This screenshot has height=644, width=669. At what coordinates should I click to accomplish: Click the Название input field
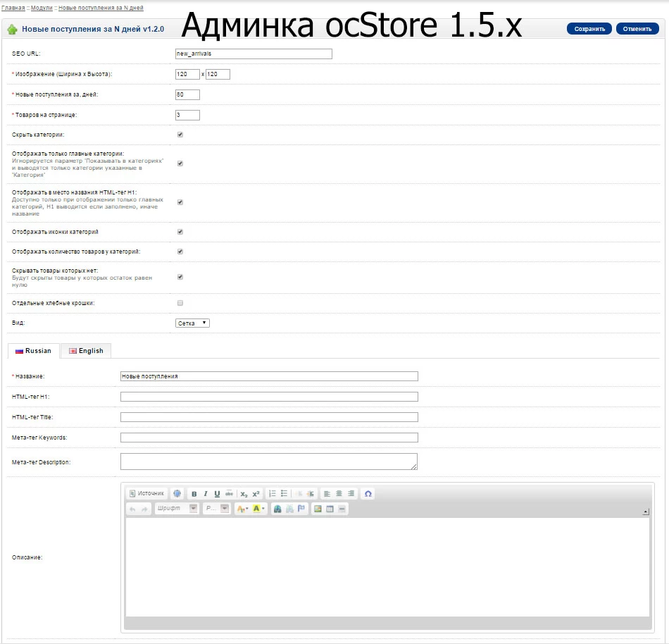click(269, 376)
